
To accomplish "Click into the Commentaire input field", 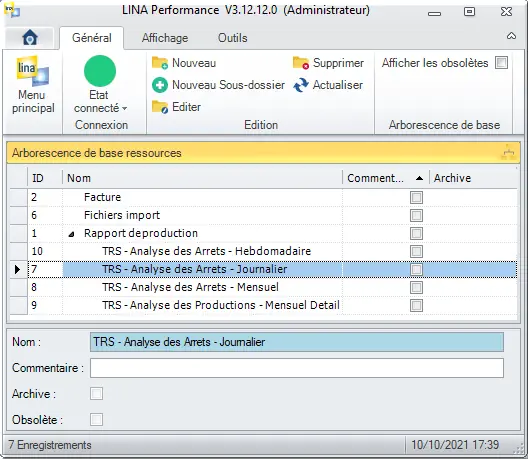I will pos(297,368).
